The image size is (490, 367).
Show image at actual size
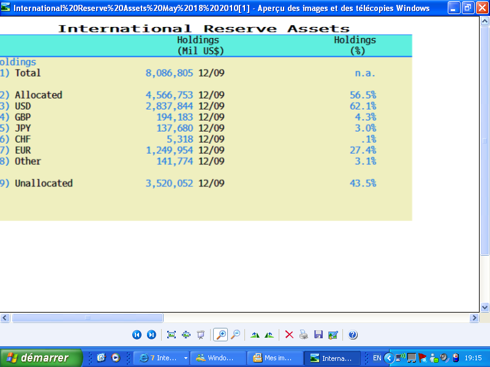186,335
